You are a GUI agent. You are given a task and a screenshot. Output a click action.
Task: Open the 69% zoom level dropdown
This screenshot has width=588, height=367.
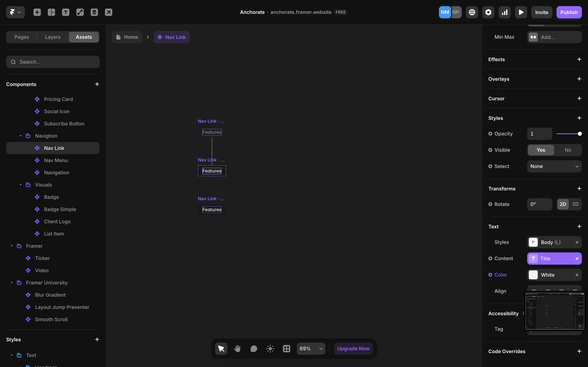click(311, 349)
